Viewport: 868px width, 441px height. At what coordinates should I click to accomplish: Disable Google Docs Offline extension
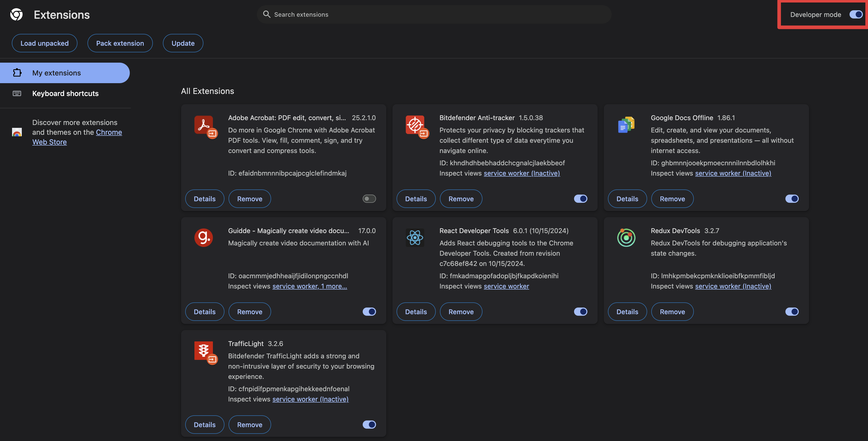tap(792, 199)
